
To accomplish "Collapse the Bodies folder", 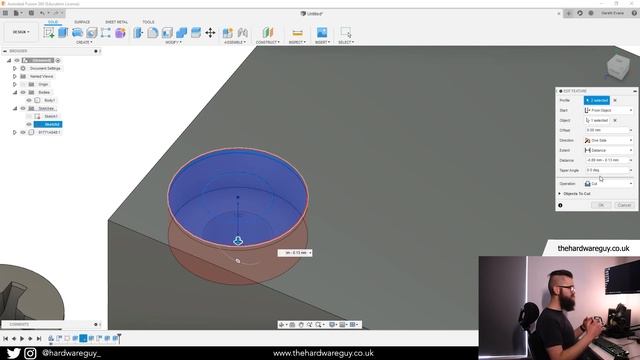I will 15,92.
